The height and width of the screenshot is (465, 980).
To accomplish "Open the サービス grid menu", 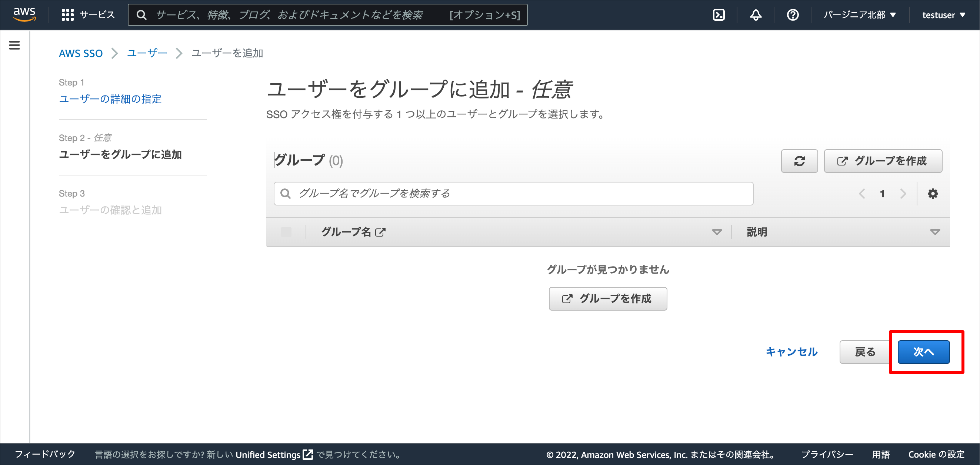I will pyautogui.click(x=88, y=15).
